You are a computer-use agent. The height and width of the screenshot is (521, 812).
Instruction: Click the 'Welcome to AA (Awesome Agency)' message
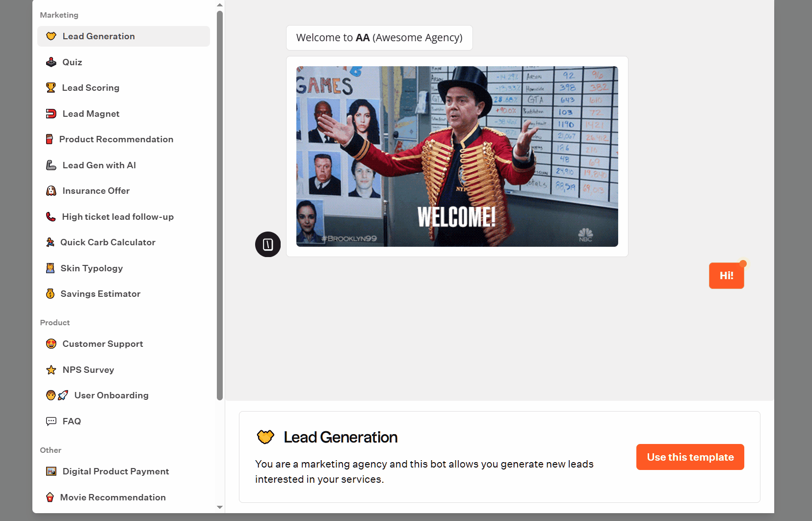[x=379, y=38]
